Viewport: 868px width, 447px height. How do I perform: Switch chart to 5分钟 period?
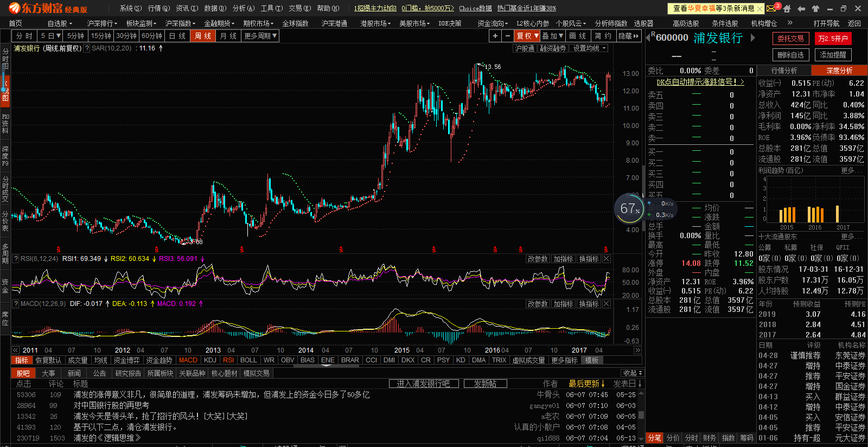pyautogui.click(x=75, y=36)
